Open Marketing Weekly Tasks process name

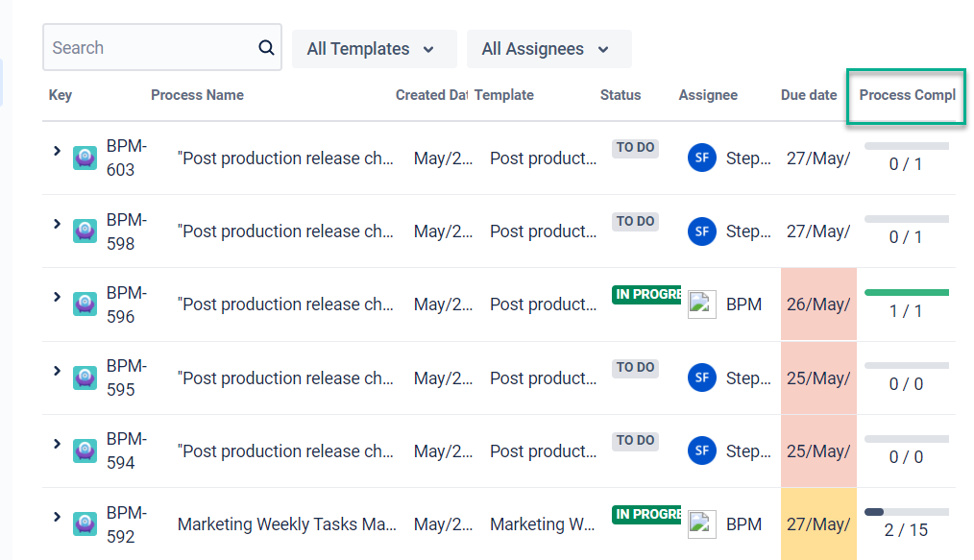pos(287,524)
